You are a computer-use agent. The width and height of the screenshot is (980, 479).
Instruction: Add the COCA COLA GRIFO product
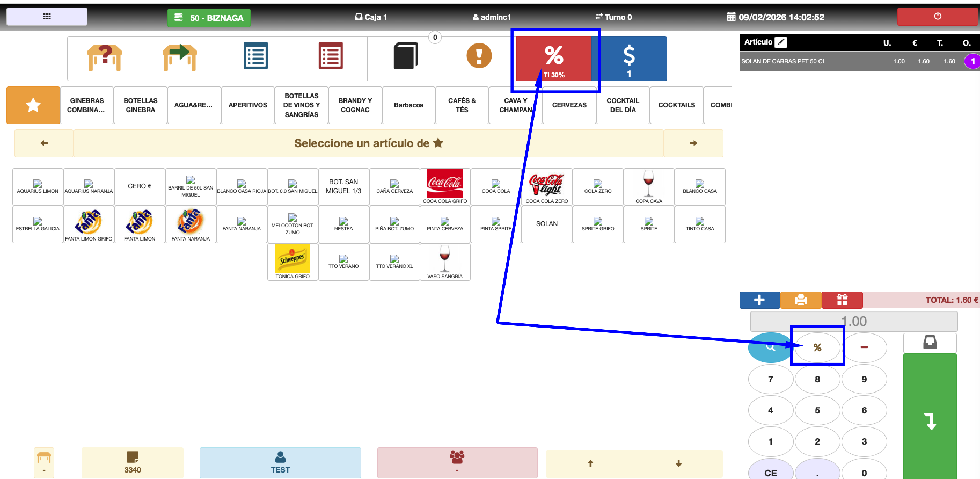point(445,187)
